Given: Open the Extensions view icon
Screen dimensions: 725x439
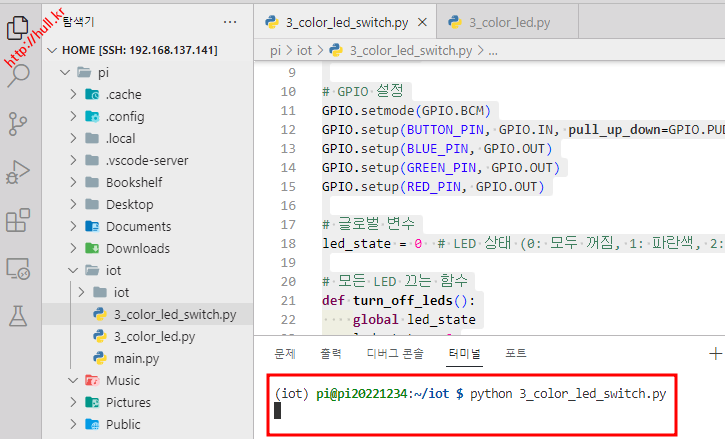Looking at the screenshot, I should pos(19,220).
